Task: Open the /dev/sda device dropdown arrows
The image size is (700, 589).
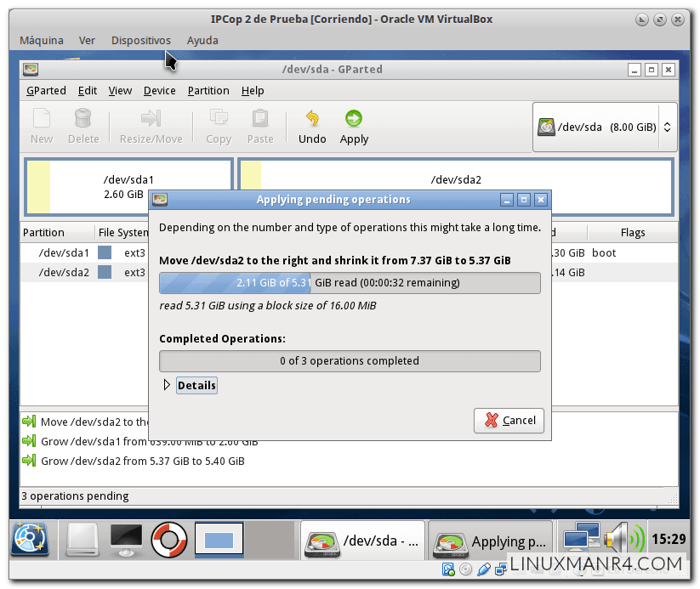Action: coord(668,127)
